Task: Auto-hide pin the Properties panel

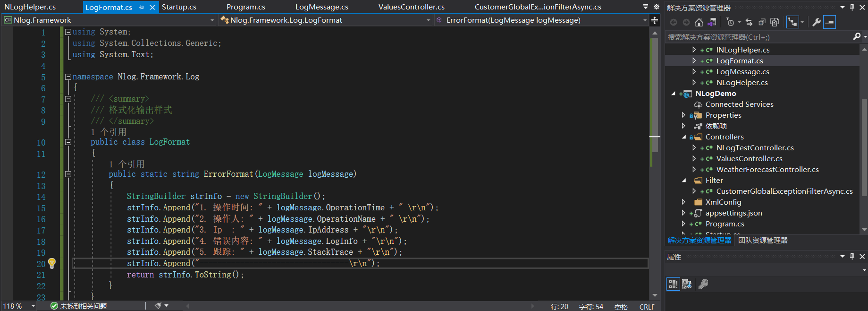Action: (x=852, y=256)
